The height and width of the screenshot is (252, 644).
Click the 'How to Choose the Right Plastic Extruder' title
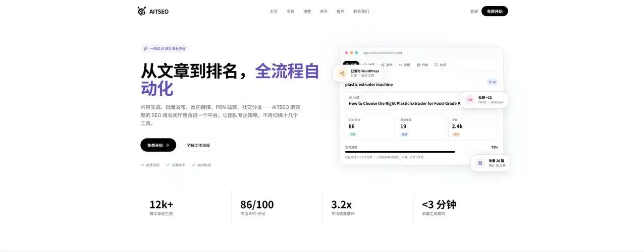[404, 103]
